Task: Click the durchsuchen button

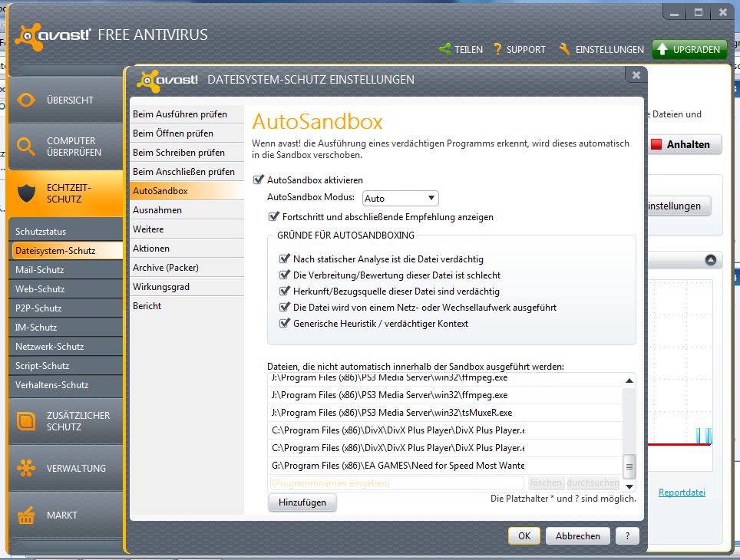Action: click(593, 483)
